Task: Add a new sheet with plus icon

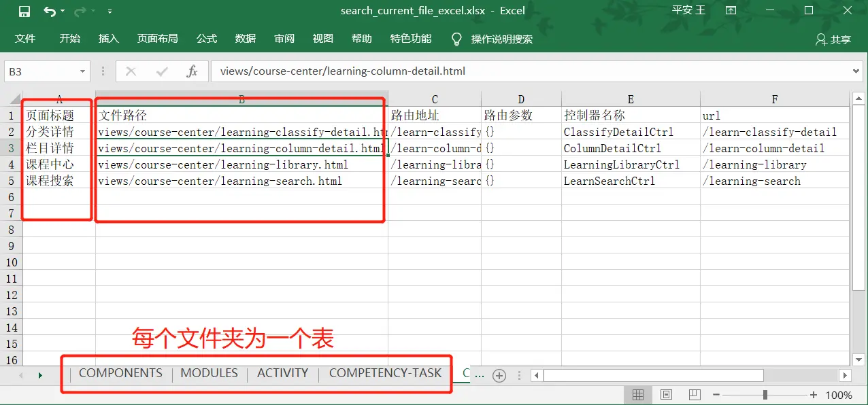Action: [x=499, y=375]
